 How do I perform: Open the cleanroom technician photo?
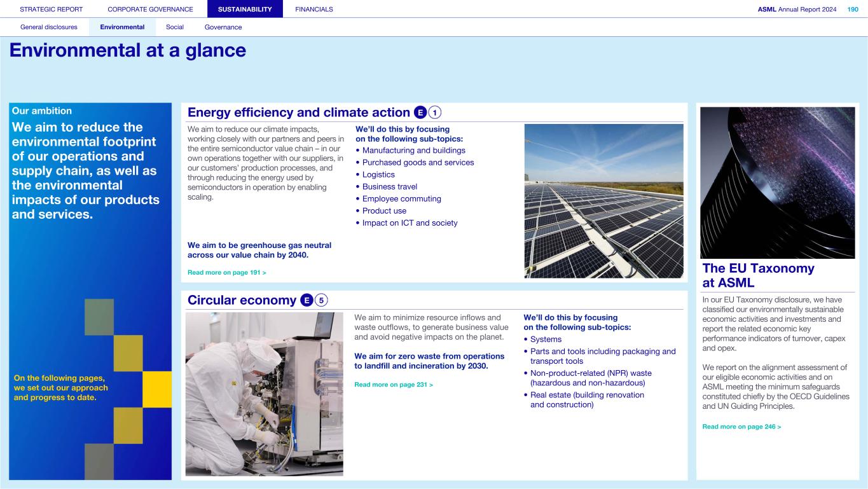(264, 394)
